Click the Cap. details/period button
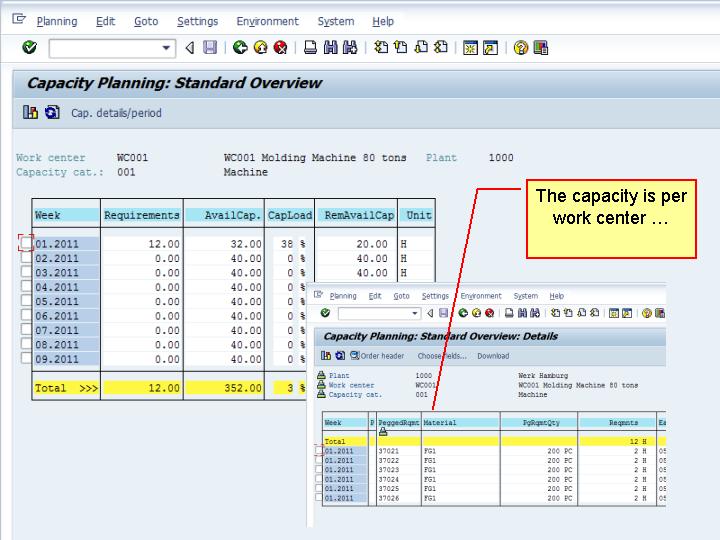Viewport: 720px width, 540px height. 116,113
